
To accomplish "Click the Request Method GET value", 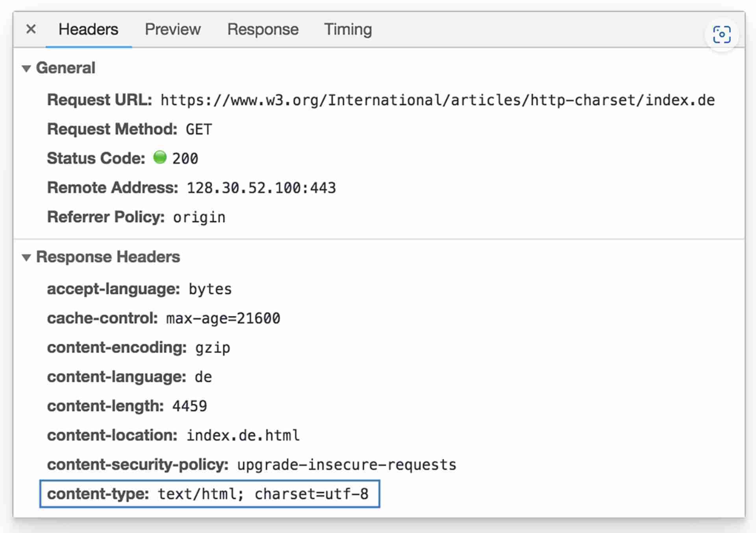I will [x=199, y=130].
